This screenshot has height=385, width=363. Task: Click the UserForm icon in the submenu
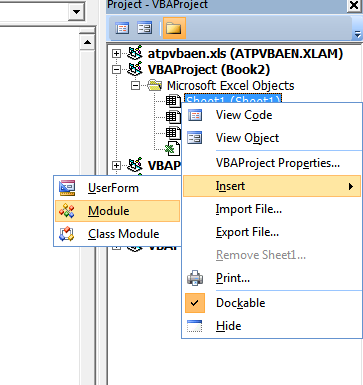tap(67, 188)
